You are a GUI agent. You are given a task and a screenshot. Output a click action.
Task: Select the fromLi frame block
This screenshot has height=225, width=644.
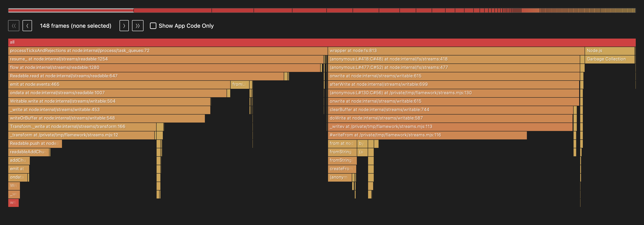(x=240, y=85)
